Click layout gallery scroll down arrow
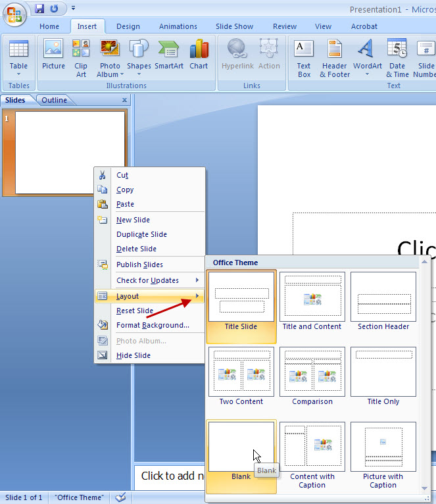This screenshot has height=504, width=436. [x=424, y=488]
